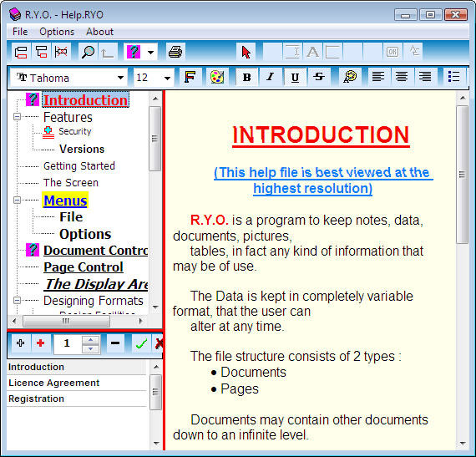Viewport: 476px width, 457px height.
Task: Click the second document tree icon in the toolbar
Action: [41, 52]
